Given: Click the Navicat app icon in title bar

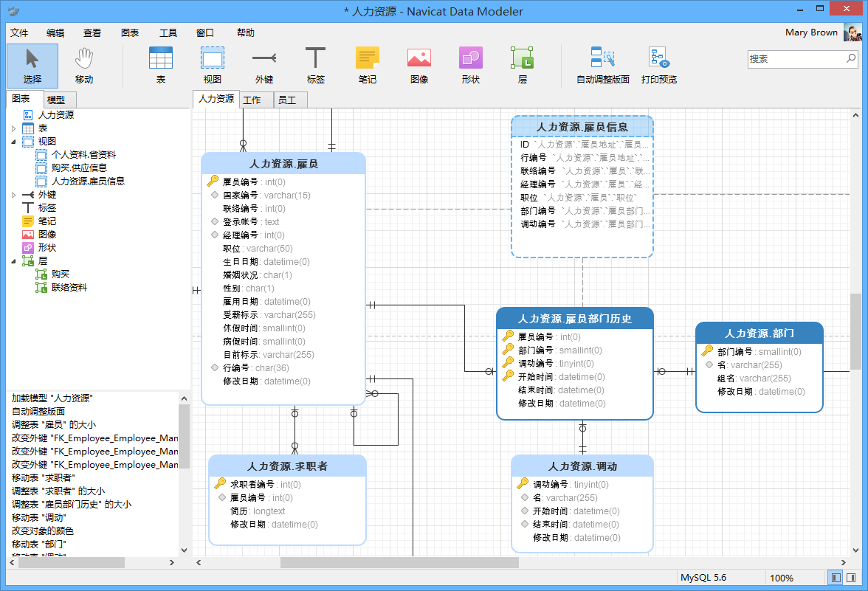Looking at the screenshot, I should pyautogui.click(x=14, y=10).
